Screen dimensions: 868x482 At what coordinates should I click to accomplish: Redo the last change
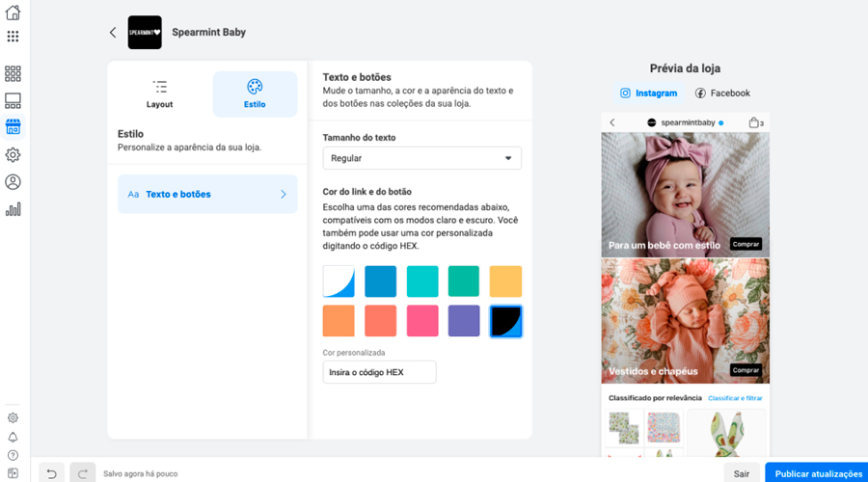[x=83, y=473]
